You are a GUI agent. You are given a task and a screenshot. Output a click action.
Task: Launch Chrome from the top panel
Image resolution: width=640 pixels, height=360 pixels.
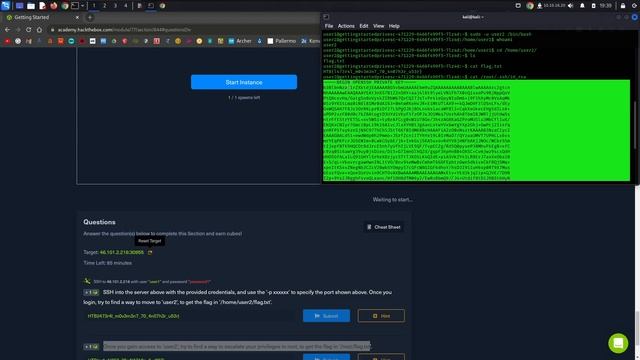[x=64, y=6]
